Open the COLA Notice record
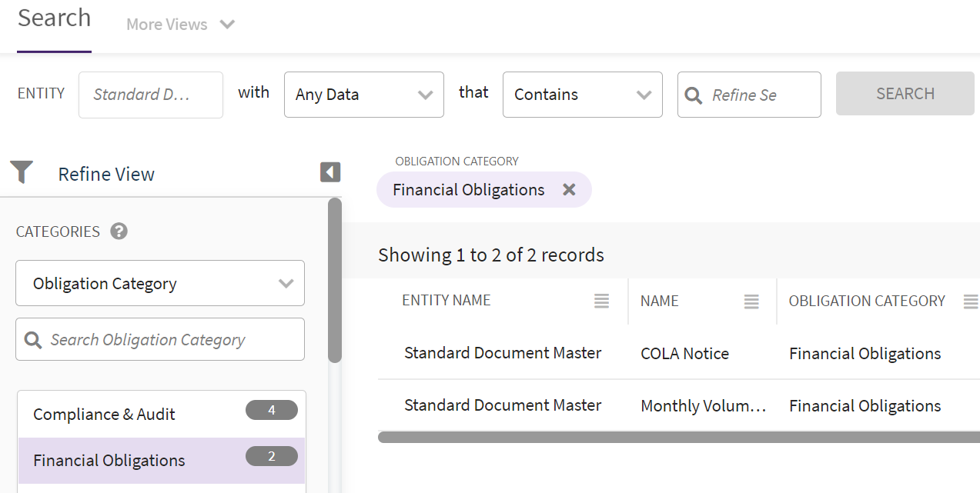The image size is (980, 493). coord(684,354)
